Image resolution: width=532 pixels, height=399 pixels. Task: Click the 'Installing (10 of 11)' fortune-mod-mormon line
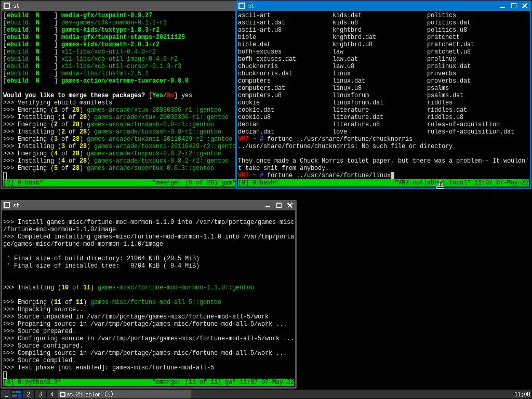129,287
